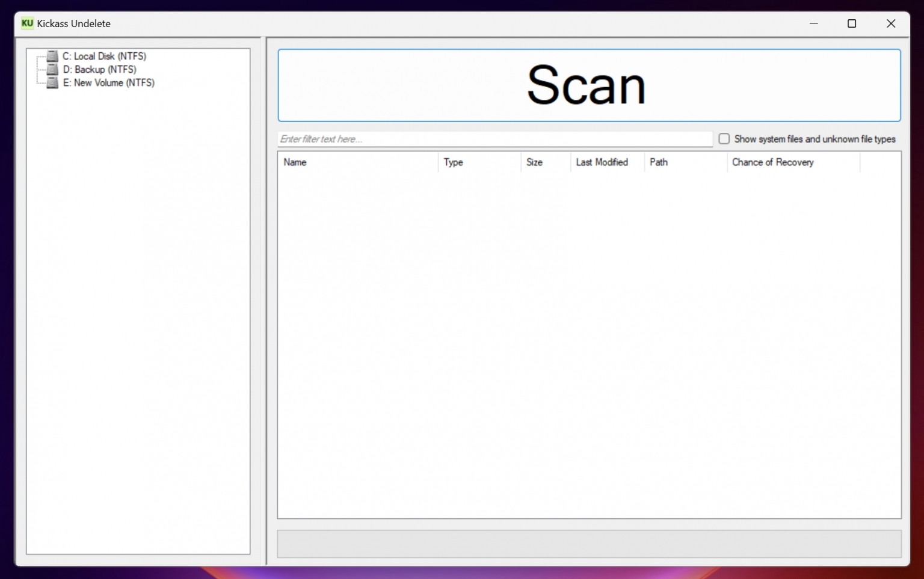The width and height of the screenshot is (924, 579).
Task: Click the empty progress bar at bottom
Action: pyautogui.click(x=589, y=544)
